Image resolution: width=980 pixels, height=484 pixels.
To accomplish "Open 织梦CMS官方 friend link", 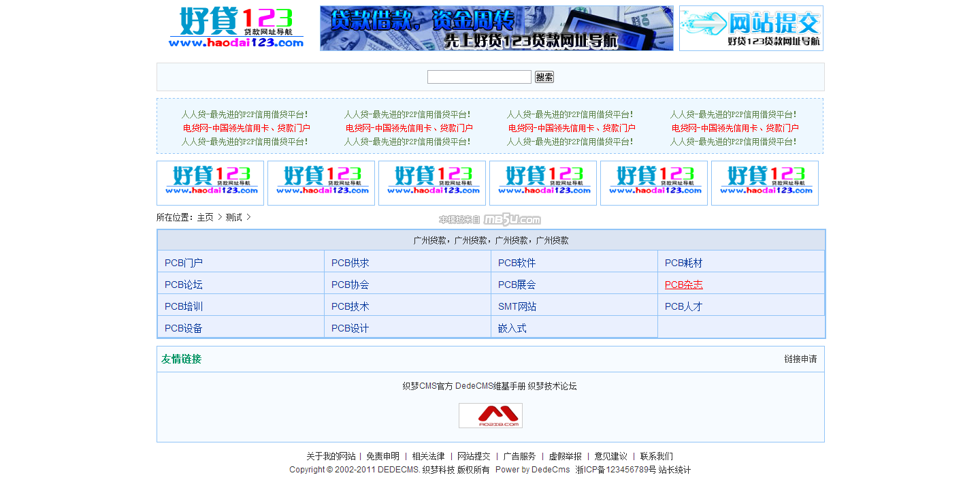I will 427,386.
